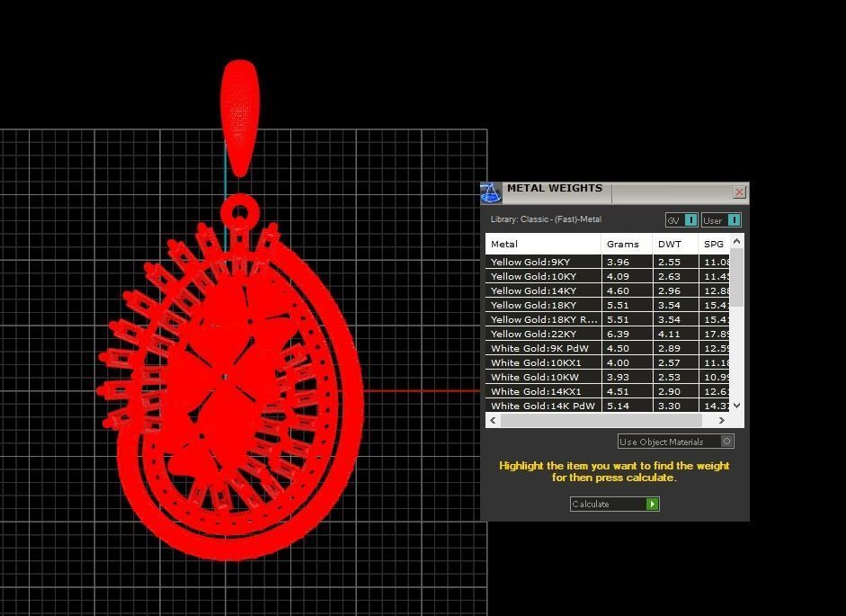Click the 5.14 grams value
This screenshot has height=616, width=846.
(618, 406)
